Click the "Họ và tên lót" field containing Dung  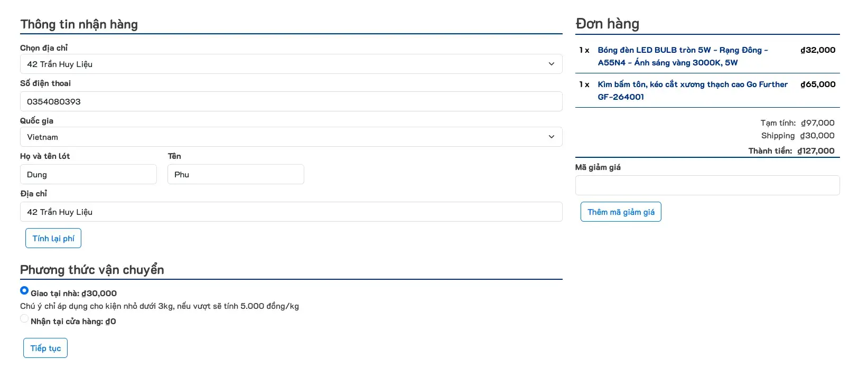(x=88, y=175)
